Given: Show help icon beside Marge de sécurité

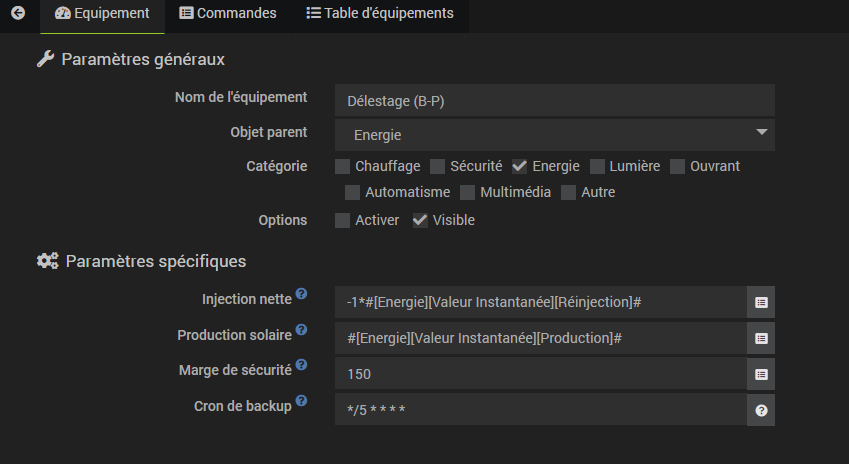Looking at the screenshot, I should pos(301,364).
